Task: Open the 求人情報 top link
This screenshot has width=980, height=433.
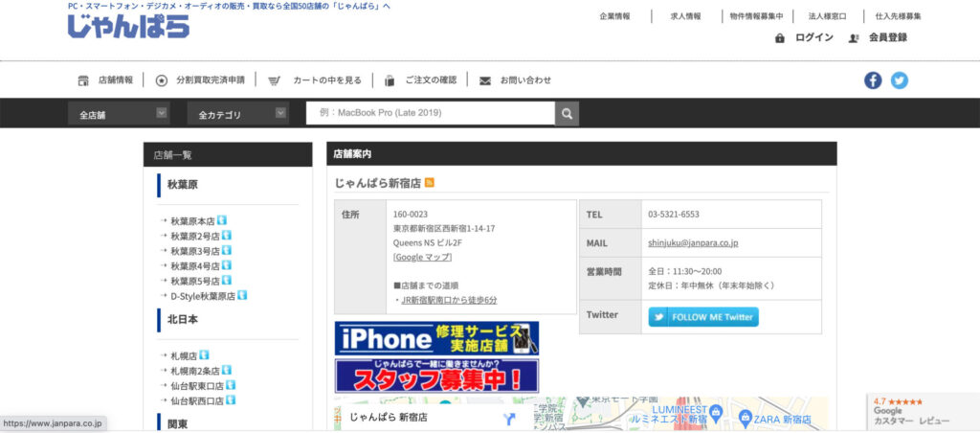Action: 685,16
